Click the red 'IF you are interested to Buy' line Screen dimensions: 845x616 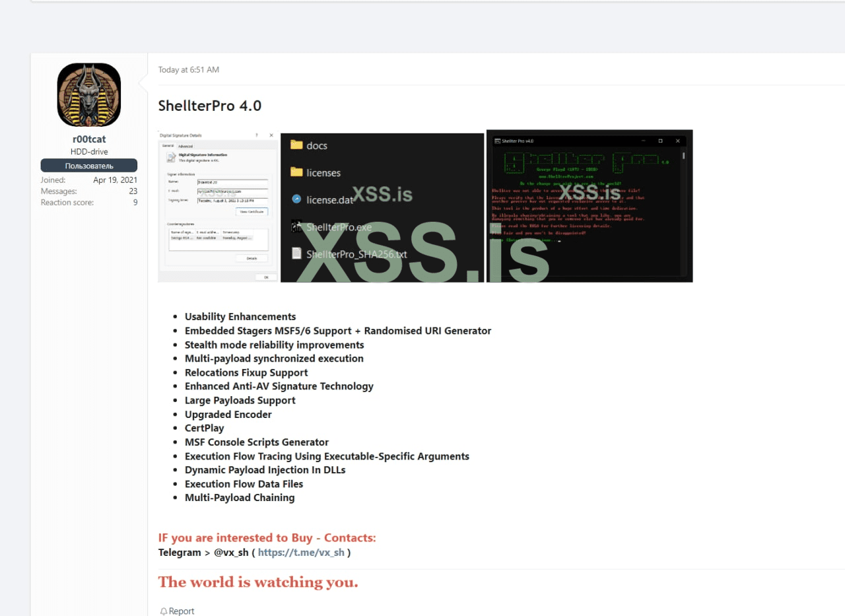267,537
